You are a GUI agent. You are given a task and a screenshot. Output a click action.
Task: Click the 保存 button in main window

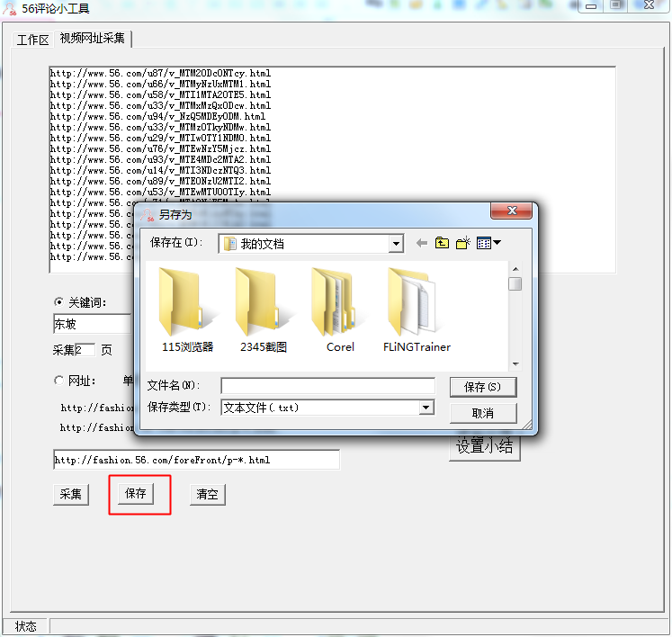136,493
